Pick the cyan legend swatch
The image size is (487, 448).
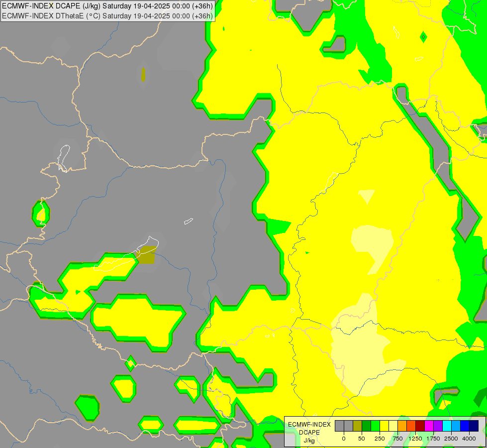point(447,426)
